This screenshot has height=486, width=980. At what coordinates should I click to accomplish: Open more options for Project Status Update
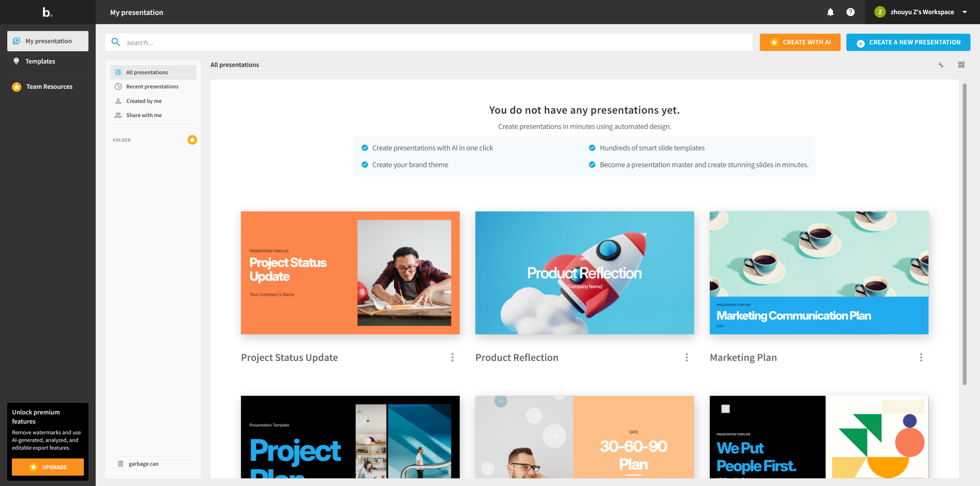pos(452,357)
